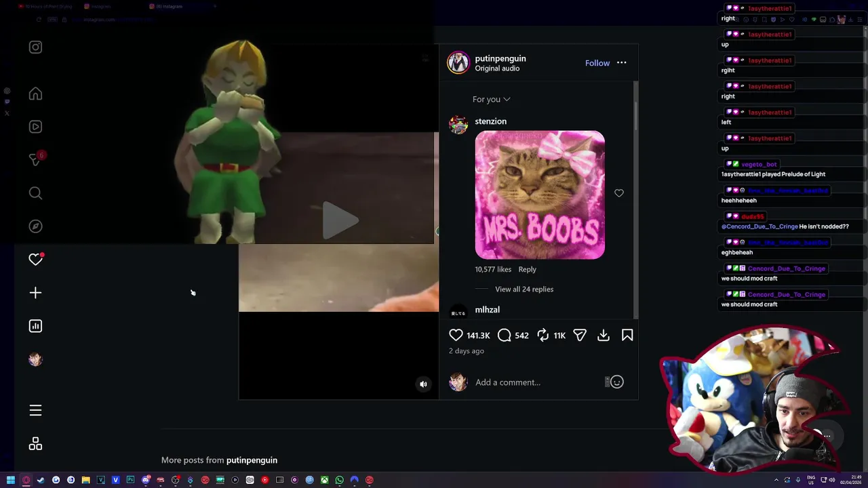Open stenzion's profile name

click(x=491, y=121)
